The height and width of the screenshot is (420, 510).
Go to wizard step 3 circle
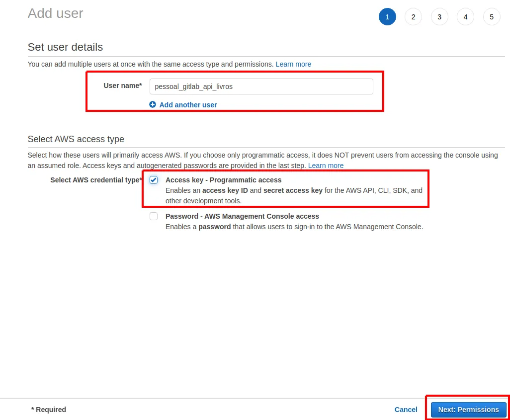pos(439,17)
